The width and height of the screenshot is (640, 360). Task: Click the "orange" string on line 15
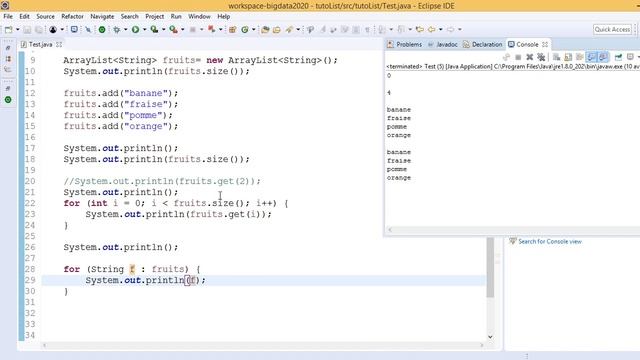pos(146,126)
